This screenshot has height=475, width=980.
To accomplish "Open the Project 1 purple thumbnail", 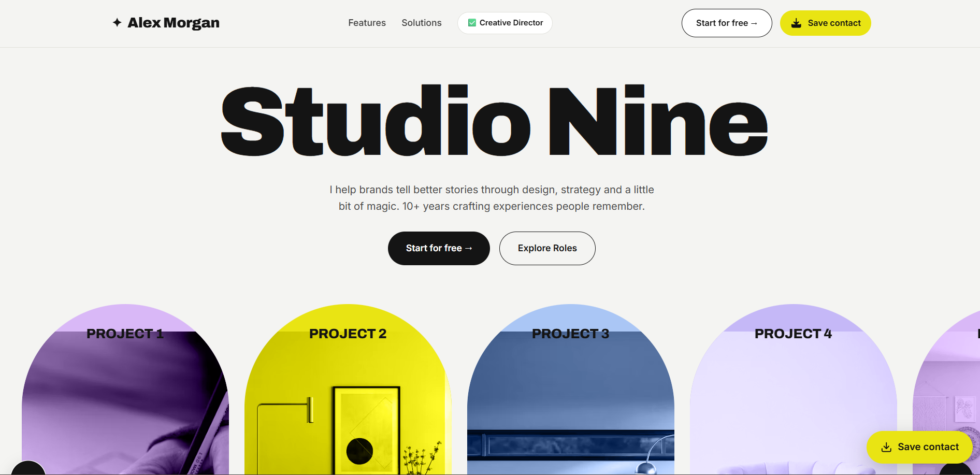I will (x=125, y=390).
